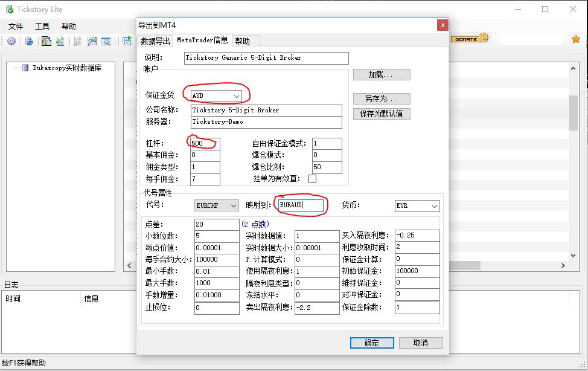
Task: Select the Dukascopy database tree node
Action: pyautogui.click(x=67, y=68)
